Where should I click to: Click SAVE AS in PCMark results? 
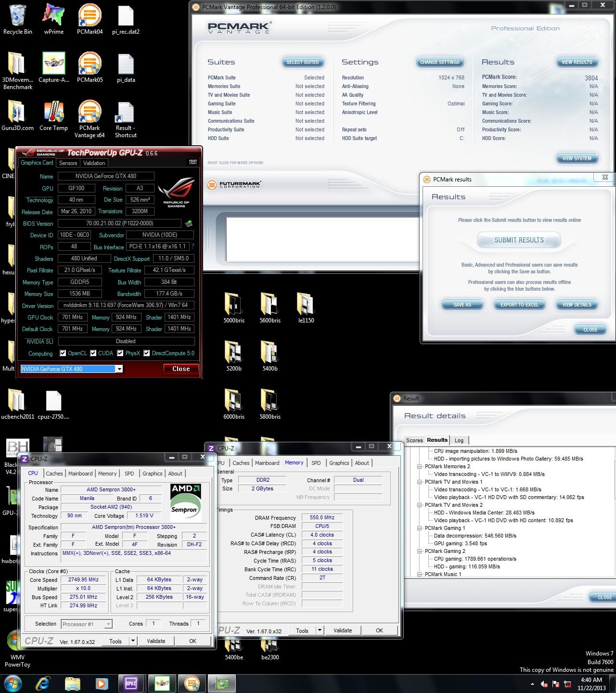coord(462,305)
